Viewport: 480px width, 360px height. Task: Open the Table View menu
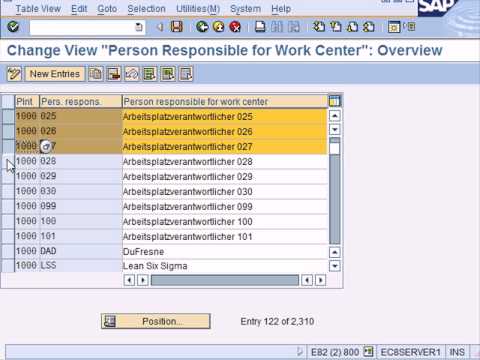(x=38, y=9)
